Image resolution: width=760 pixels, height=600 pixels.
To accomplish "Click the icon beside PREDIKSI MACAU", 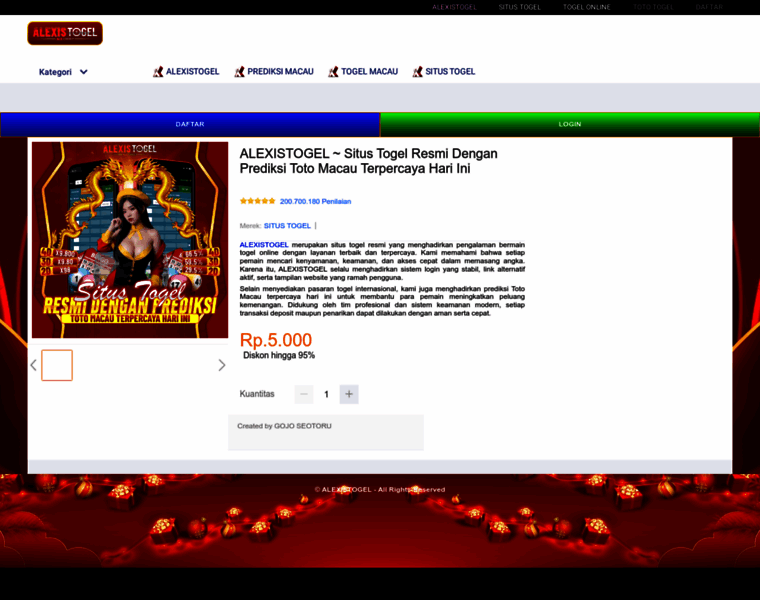I will click(x=239, y=72).
